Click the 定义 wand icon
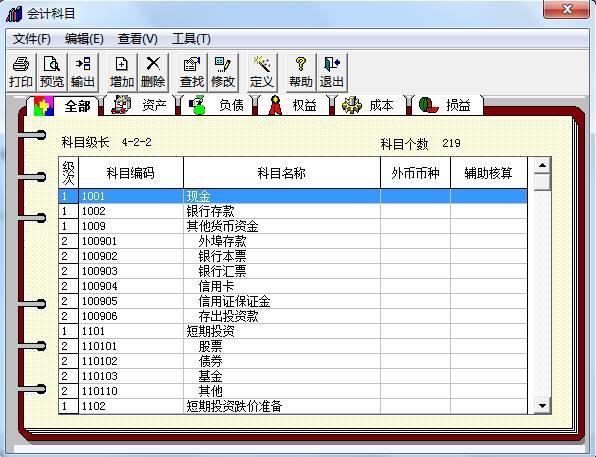596x457 pixels. point(262,72)
